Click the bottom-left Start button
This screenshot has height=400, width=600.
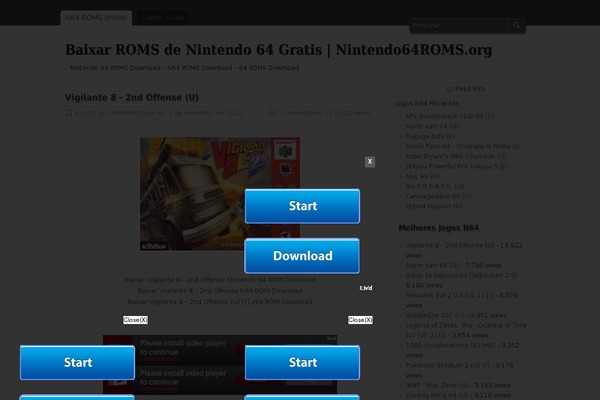coord(77,362)
